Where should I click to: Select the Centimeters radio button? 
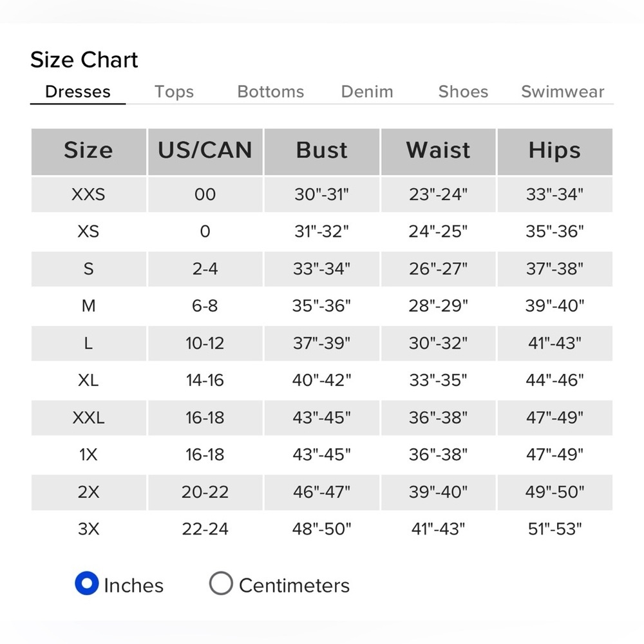click(x=221, y=583)
